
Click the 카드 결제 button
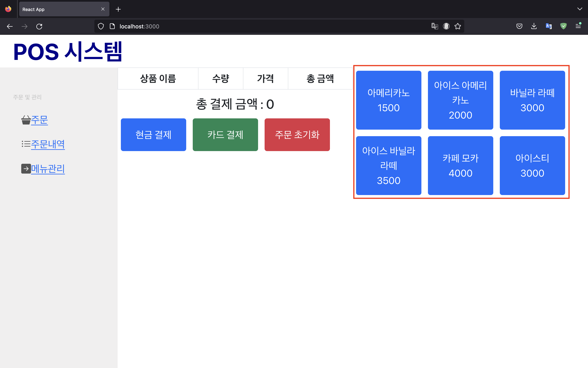click(x=225, y=135)
